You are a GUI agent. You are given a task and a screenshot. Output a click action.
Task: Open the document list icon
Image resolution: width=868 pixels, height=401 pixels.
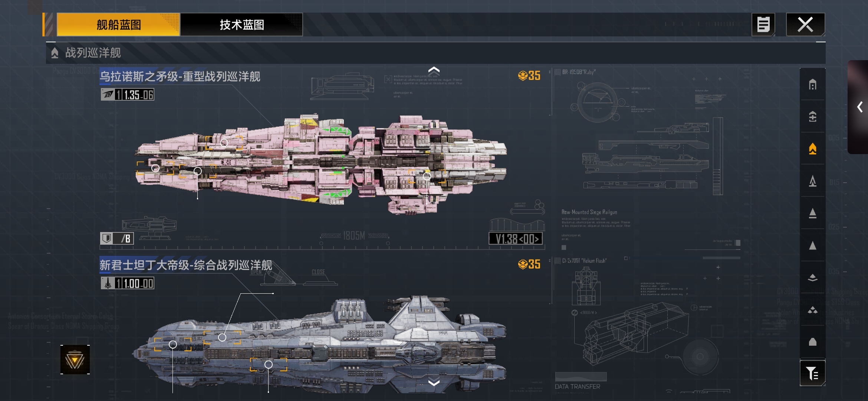[x=763, y=25]
